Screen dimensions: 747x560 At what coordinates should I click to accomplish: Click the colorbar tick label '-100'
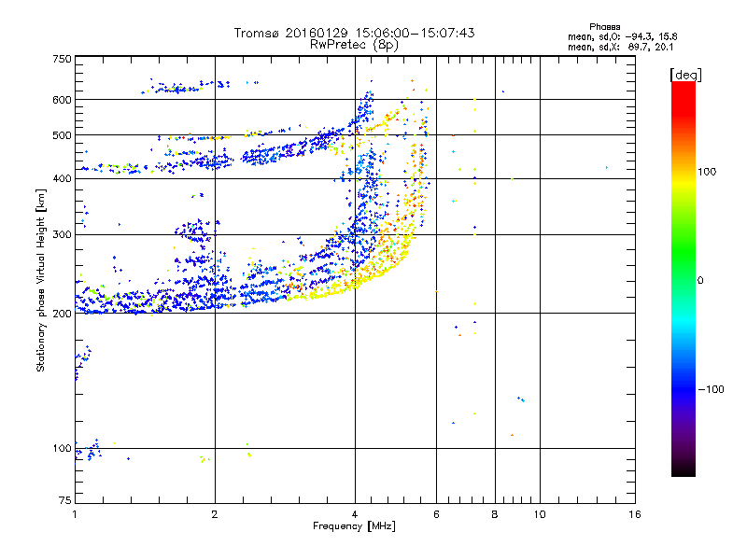pos(712,389)
